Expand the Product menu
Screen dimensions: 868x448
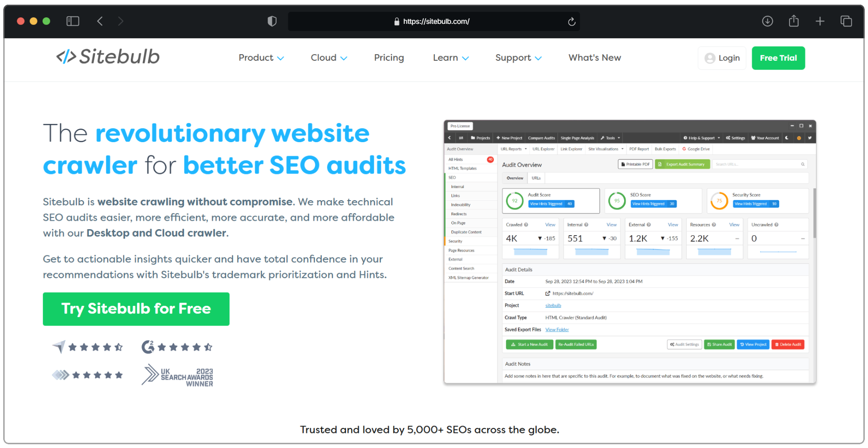261,58
